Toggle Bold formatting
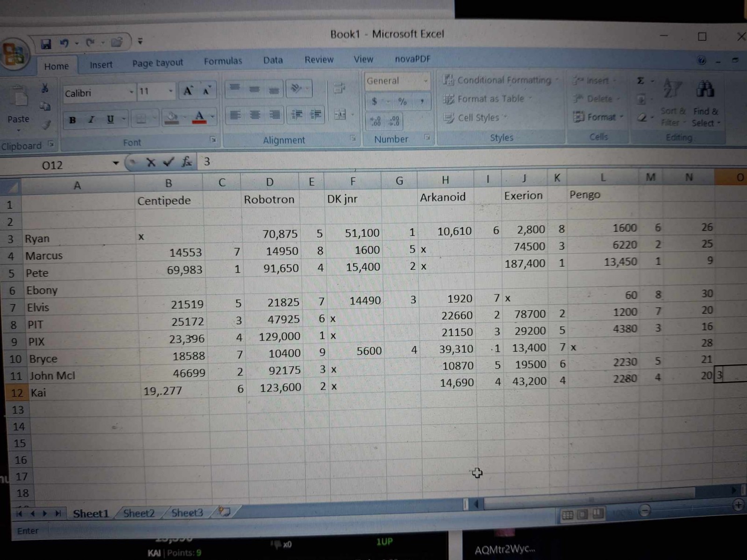The height and width of the screenshot is (560, 747). click(72, 120)
